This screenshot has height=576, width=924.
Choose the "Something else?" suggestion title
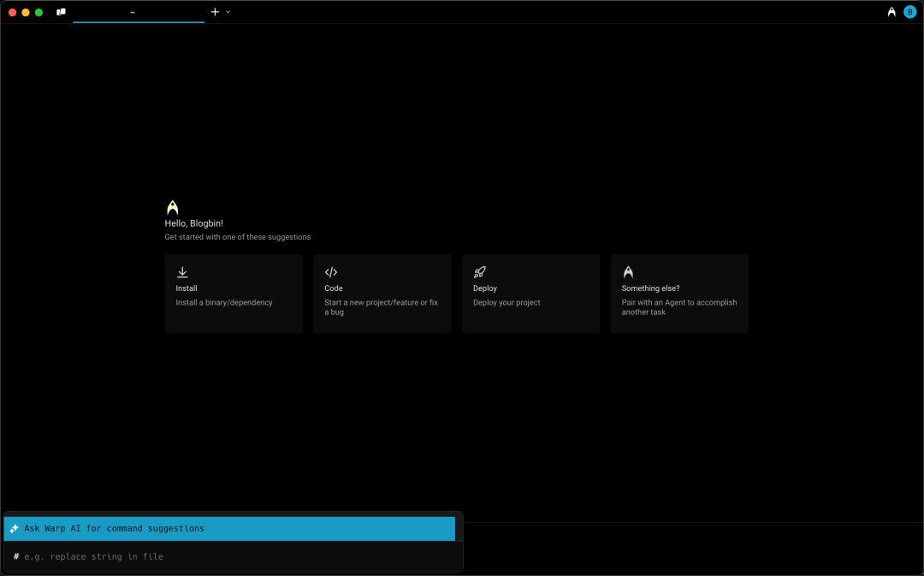[x=650, y=288]
